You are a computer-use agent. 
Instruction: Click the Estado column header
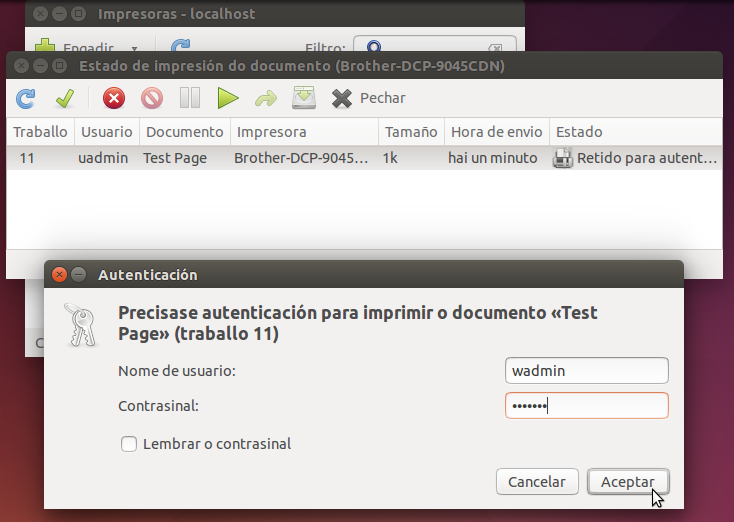tap(636, 132)
